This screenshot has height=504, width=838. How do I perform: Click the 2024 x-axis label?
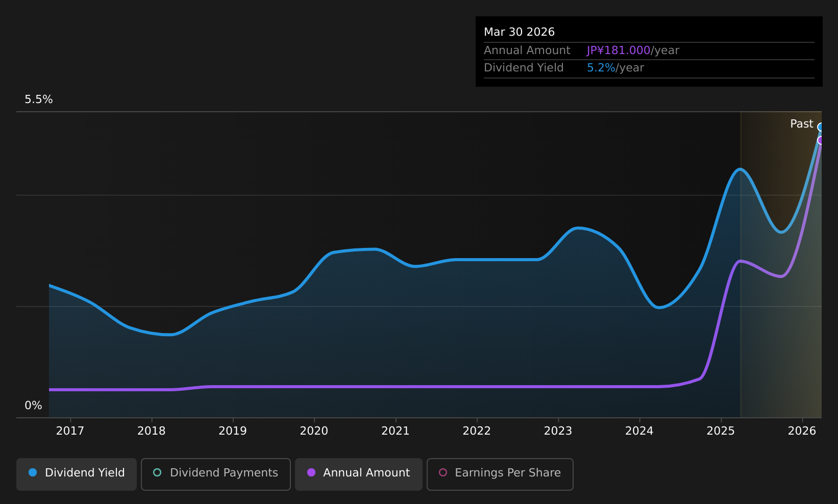639,431
